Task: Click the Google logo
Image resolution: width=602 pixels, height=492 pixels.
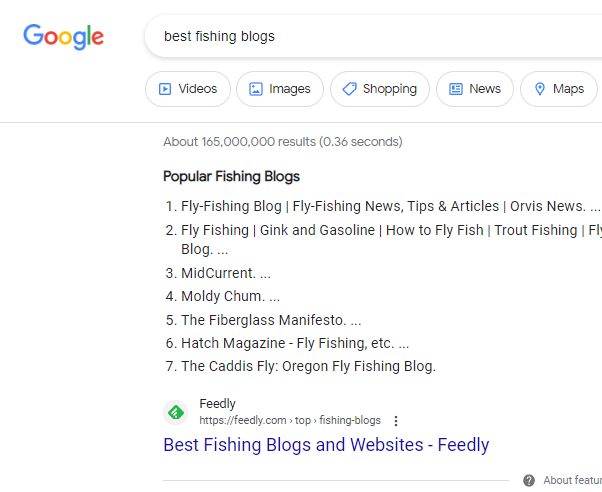Action: click(63, 36)
